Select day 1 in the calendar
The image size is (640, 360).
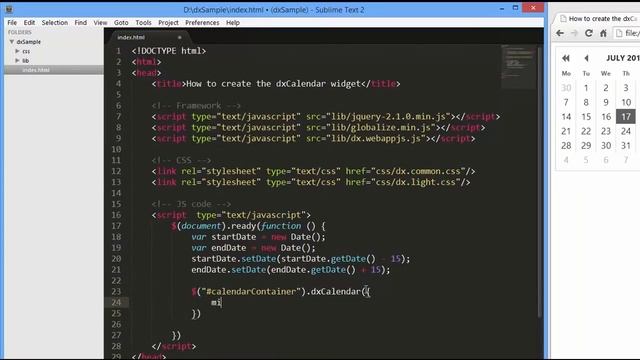point(586,88)
